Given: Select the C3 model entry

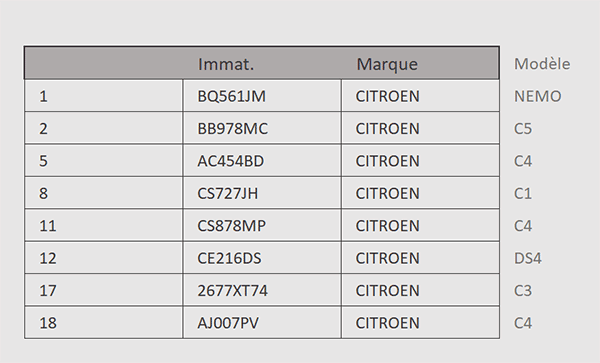Looking at the screenshot, I should point(523,290).
